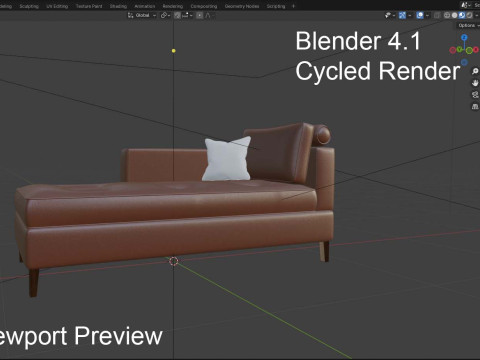This screenshot has width=480, height=360.
Task: Click the red X axis on gizmo
Action: point(476,50)
